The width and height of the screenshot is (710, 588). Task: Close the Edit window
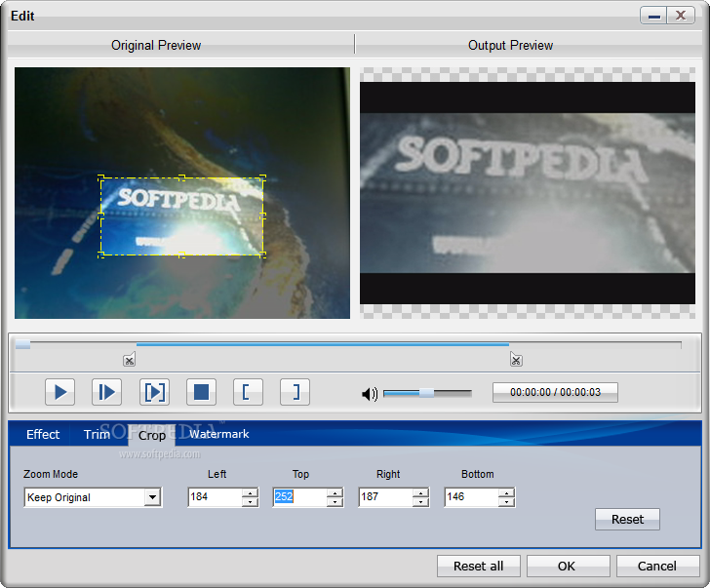(x=681, y=16)
